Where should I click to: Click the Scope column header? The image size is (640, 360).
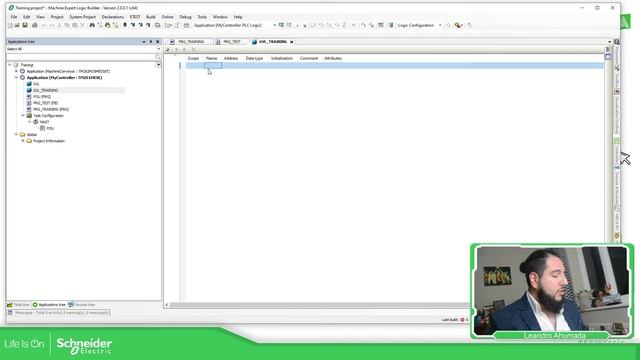click(193, 58)
